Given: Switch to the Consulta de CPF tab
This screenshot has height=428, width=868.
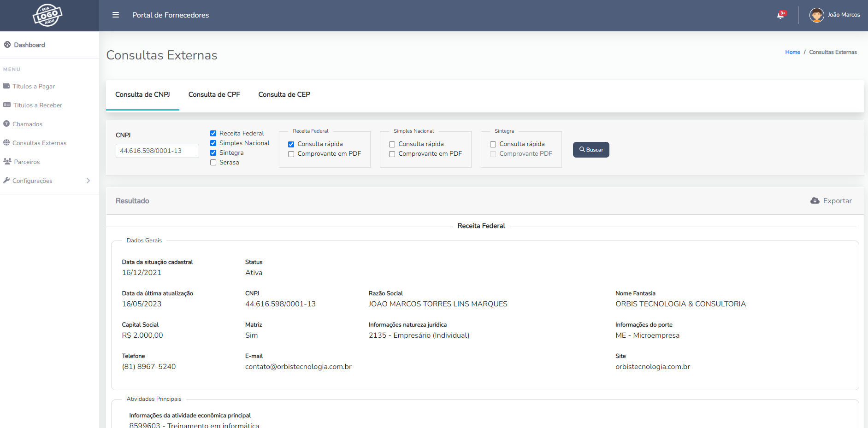Looking at the screenshot, I should coord(214,94).
